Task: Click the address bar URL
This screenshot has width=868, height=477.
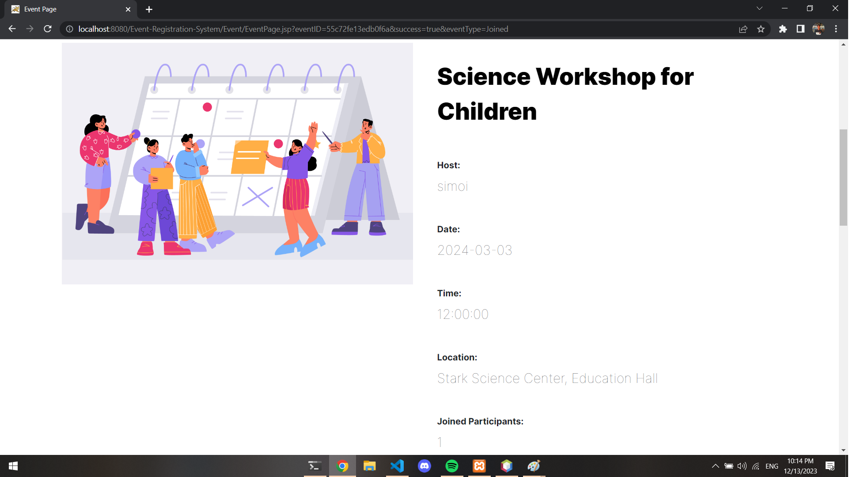Action: pyautogui.click(x=293, y=29)
